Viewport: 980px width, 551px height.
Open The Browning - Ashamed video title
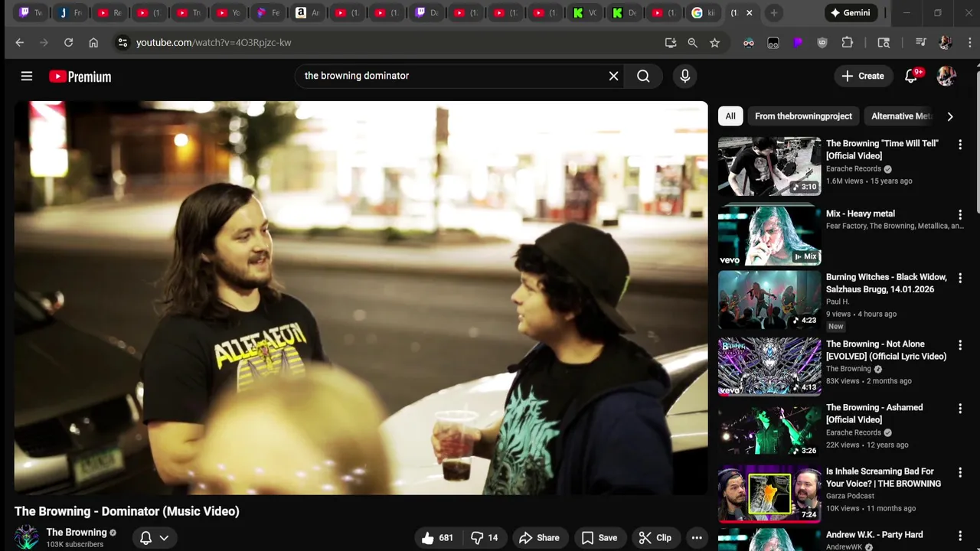click(x=874, y=414)
